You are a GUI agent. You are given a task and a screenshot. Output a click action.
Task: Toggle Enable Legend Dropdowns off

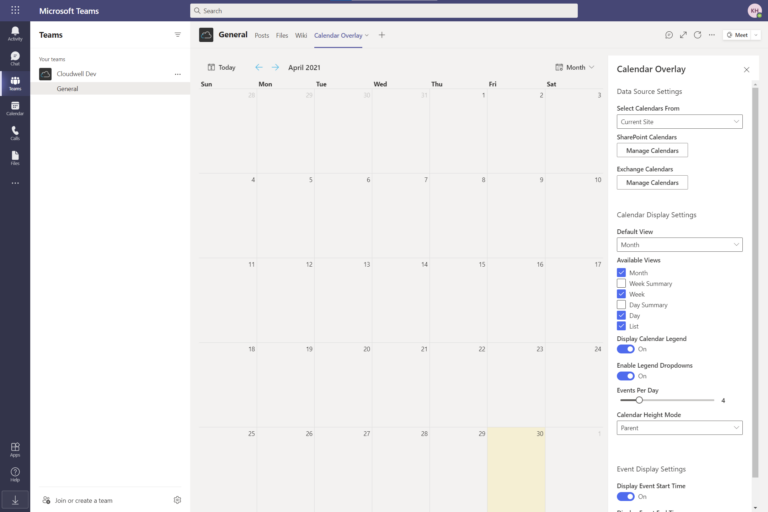[625, 376]
